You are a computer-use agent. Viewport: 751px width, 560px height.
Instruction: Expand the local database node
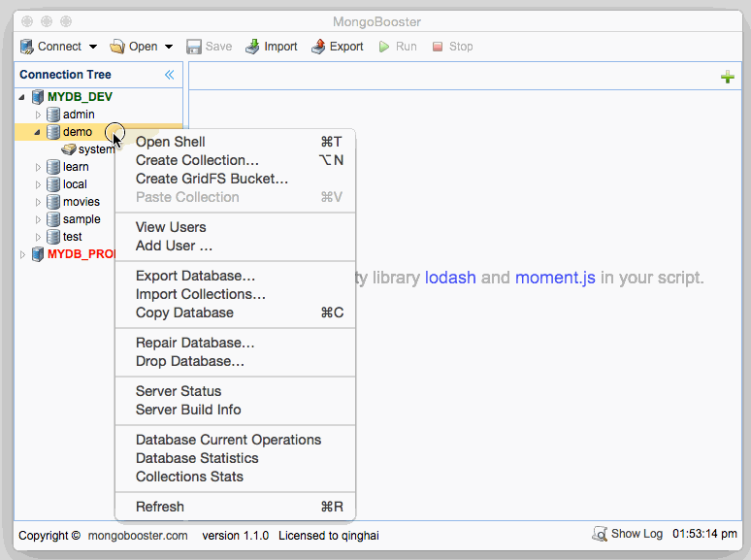[x=38, y=185]
